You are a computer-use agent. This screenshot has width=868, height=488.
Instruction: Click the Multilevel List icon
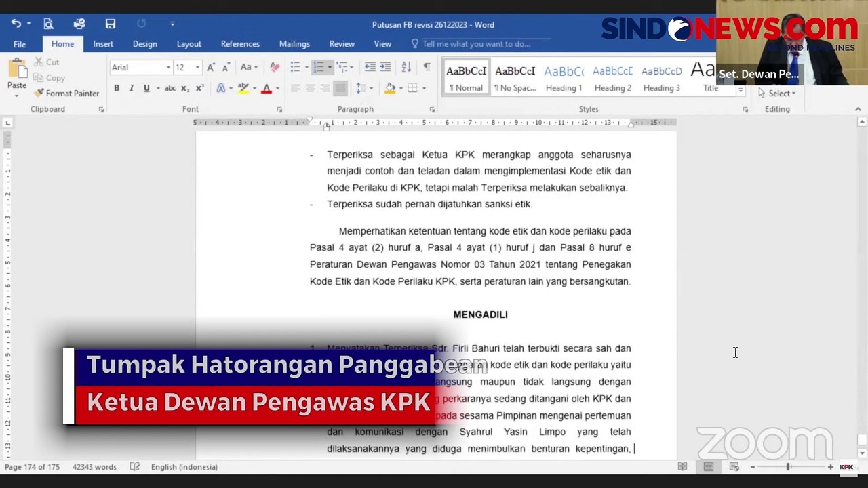point(342,67)
